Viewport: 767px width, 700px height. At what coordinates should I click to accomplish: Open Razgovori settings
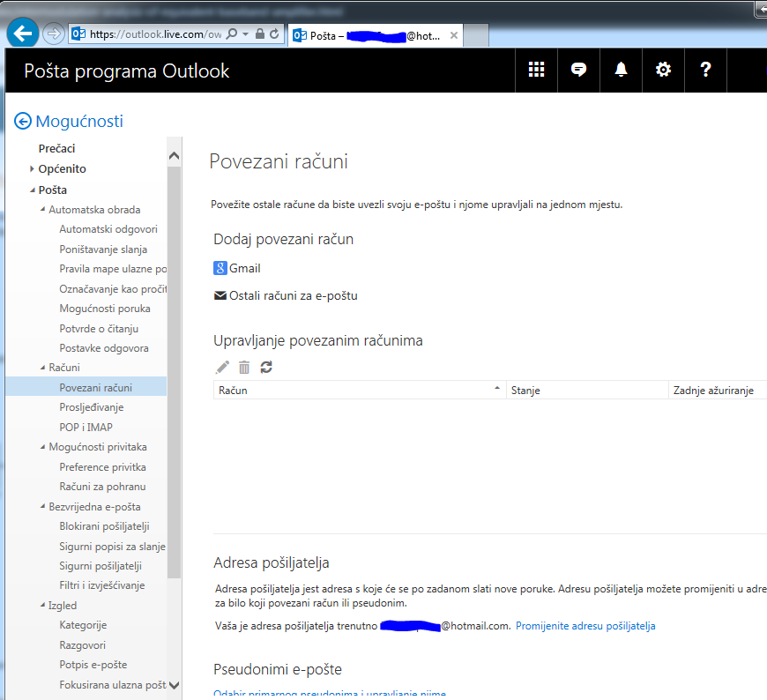click(x=82, y=644)
